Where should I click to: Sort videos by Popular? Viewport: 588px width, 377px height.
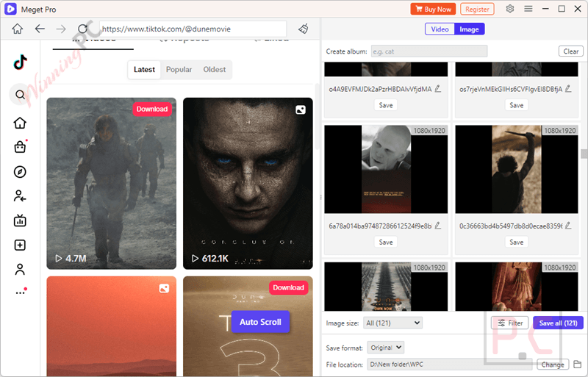pos(179,69)
